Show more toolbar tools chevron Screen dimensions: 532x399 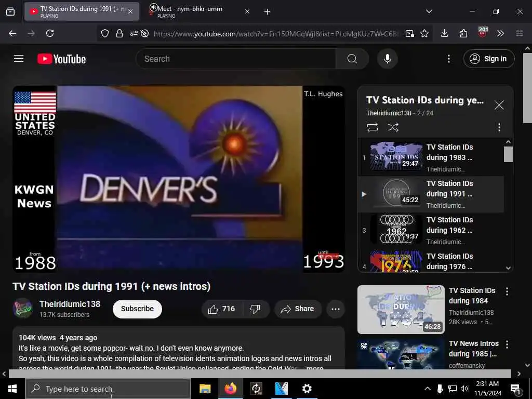(x=500, y=33)
